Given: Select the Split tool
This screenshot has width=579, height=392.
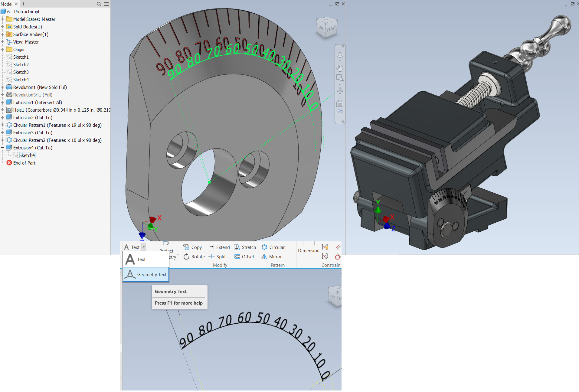Looking at the screenshot, I should 217,256.
